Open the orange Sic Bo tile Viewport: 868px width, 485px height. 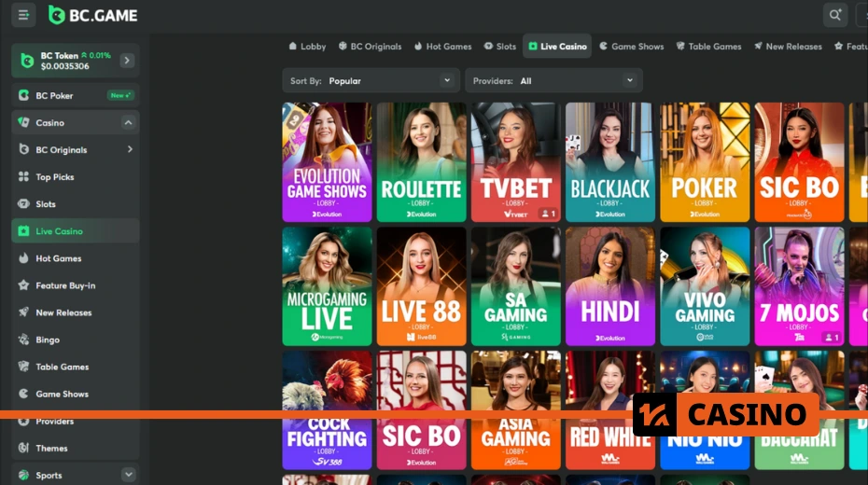(799, 162)
